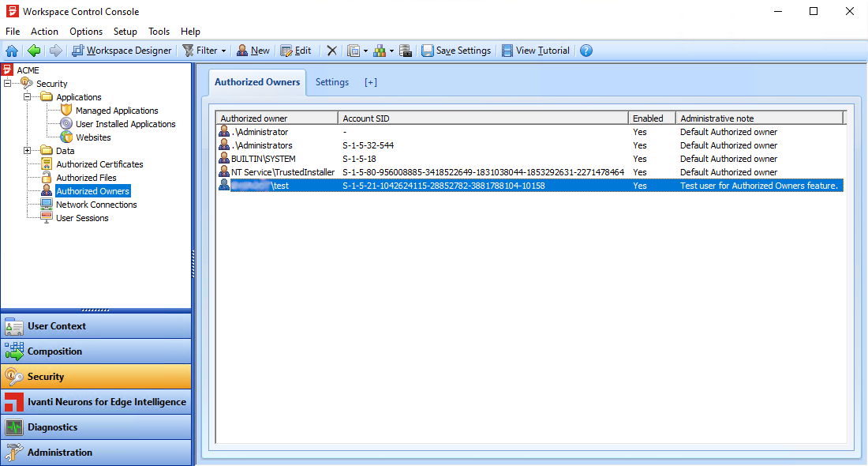Open the Tools menu

[x=159, y=32]
